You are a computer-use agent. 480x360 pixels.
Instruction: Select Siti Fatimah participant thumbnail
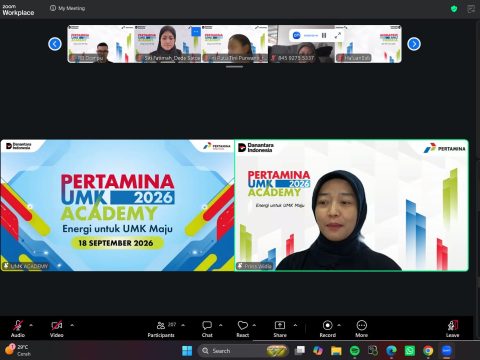[168, 44]
